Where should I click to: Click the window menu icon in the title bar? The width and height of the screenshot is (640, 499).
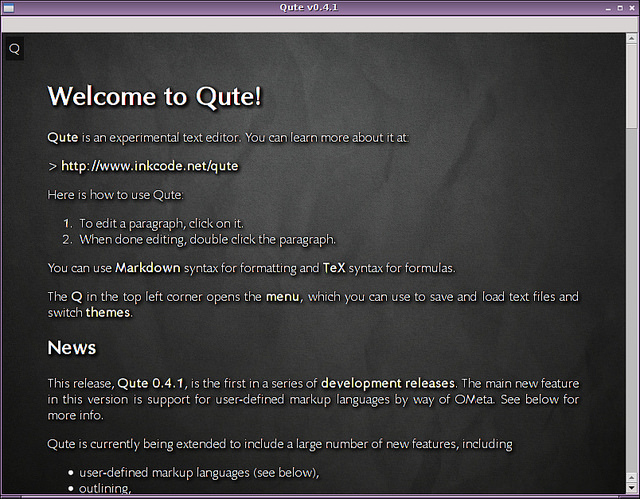coord(8,7)
